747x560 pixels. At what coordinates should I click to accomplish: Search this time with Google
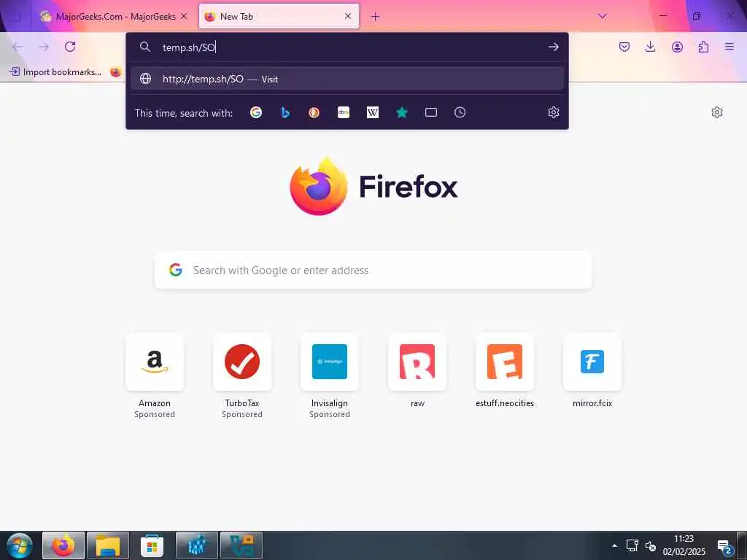256,112
